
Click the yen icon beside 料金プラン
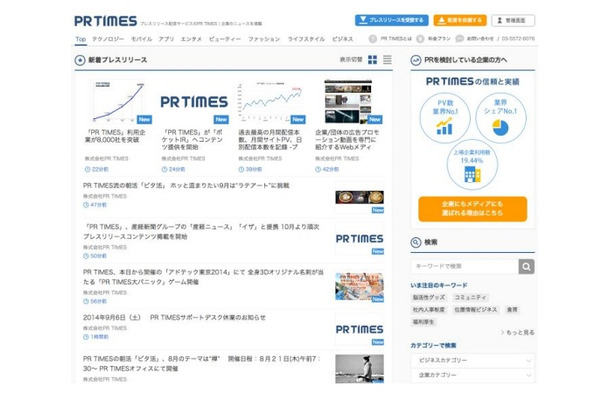pos(420,39)
